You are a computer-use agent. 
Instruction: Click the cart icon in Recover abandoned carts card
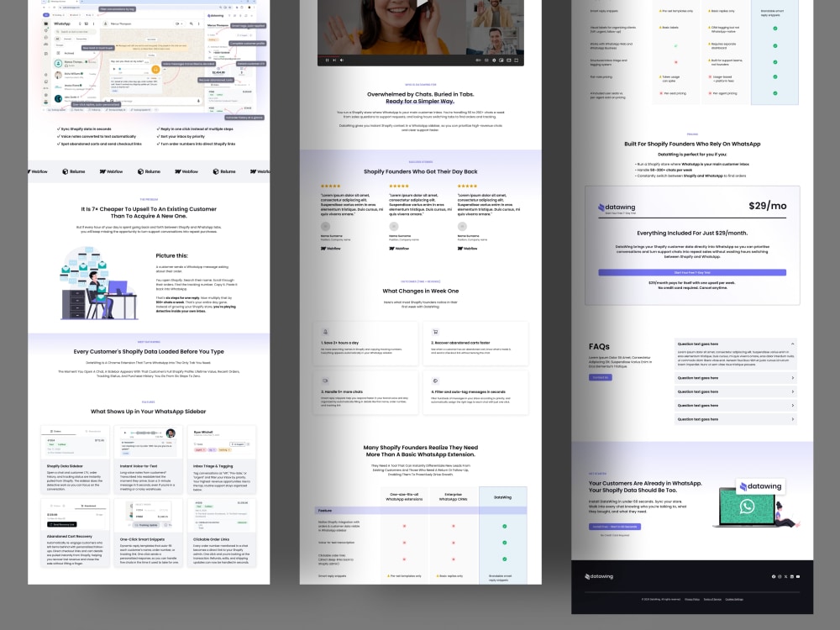(x=435, y=332)
